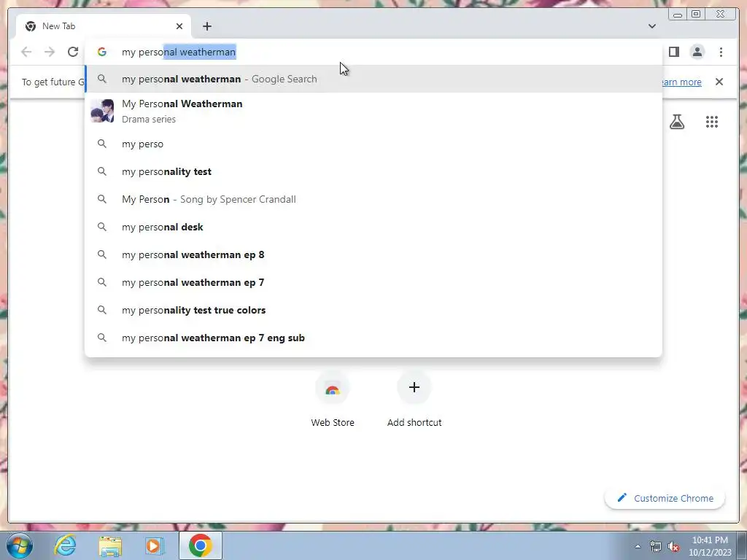Screen dimensions: 747x560
Task: Click the search icon beside 'my perso'
Action: click(102, 144)
